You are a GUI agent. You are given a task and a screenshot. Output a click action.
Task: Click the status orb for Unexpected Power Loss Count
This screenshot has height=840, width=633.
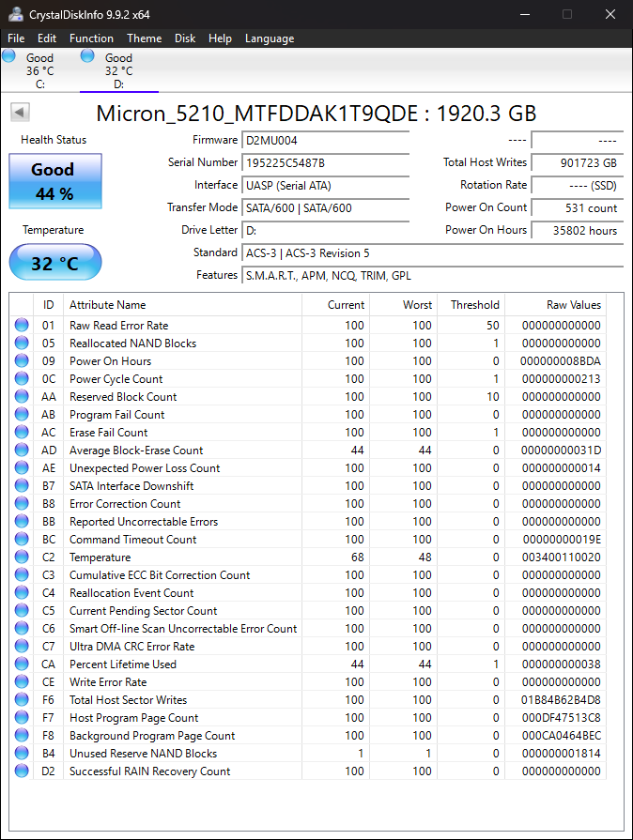click(22, 467)
